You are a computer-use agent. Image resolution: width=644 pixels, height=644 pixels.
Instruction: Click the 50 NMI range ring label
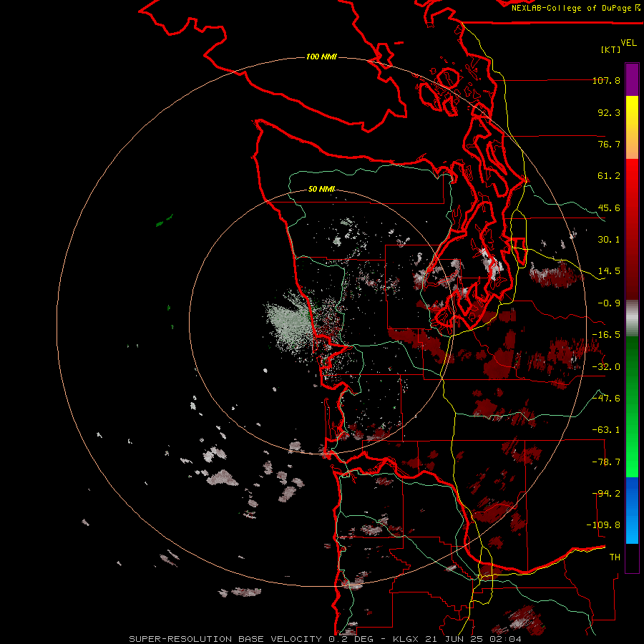[321, 190]
